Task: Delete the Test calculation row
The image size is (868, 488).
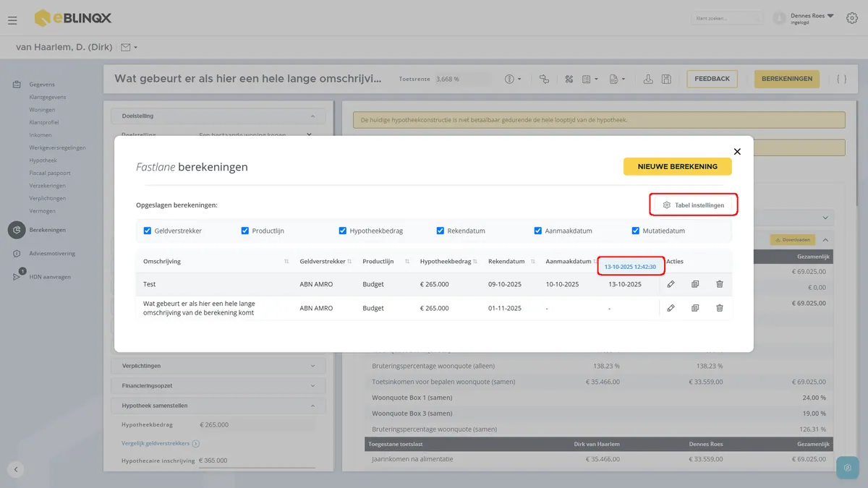Action: tap(720, 284)
